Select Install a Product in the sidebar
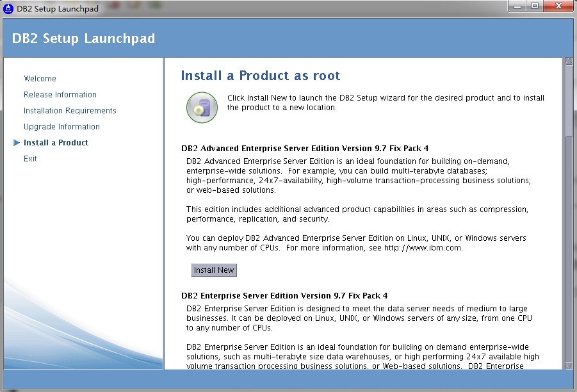577x392 pixels. pos(56,143)
